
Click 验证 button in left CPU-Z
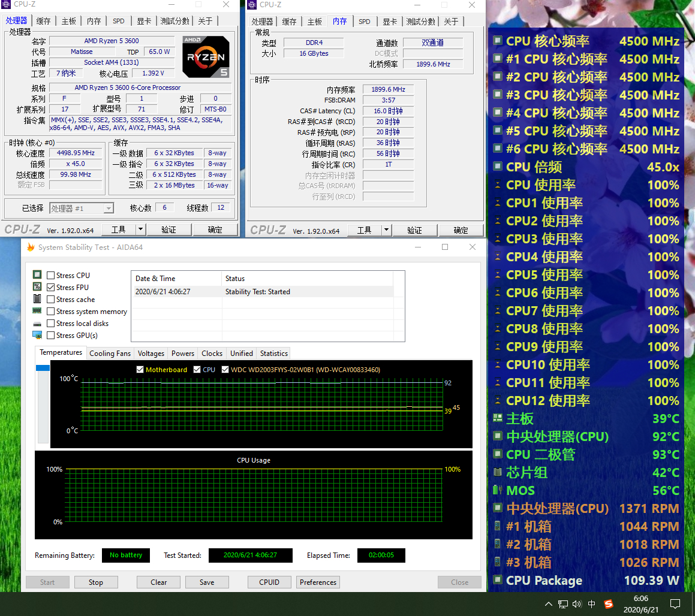click(x=169, y=230)
